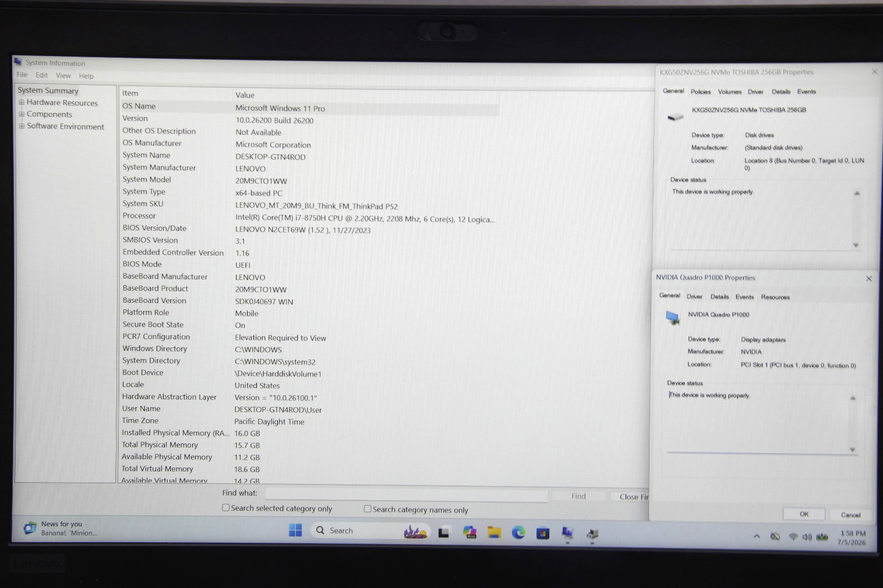883x588 pixels.
Task: Open File Explorer from the taskbar
Action: coord(494,532)
